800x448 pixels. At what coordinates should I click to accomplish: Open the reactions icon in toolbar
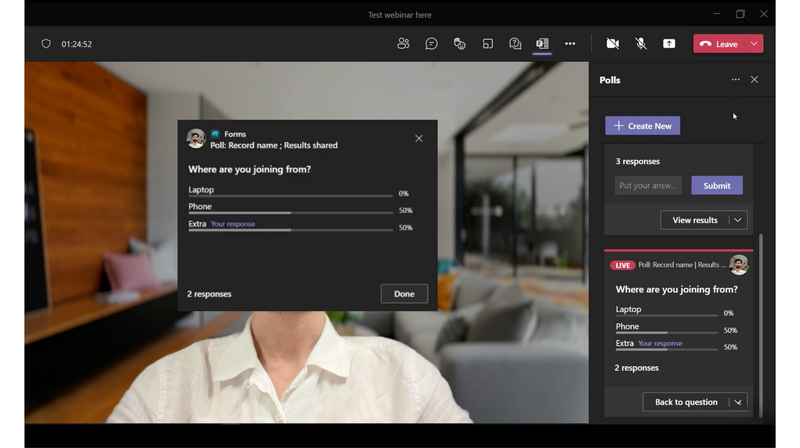pos(459,44)
